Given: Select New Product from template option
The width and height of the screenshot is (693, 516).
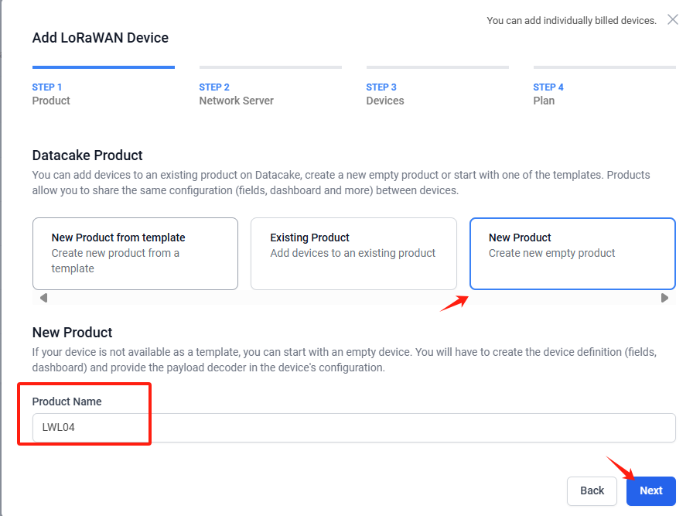Looking at the screenshot, I should (135, 254).
